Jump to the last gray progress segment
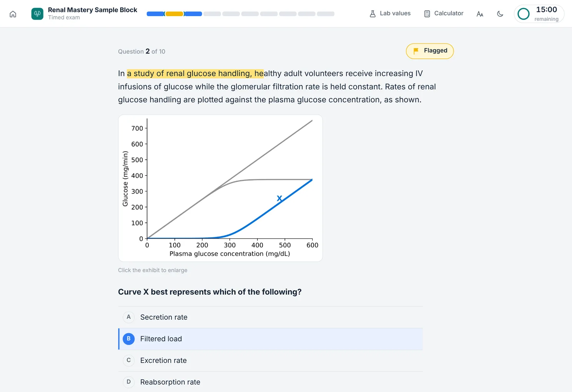This screenshot has width=572, height=392. pyautogui.click(x=326, y=14)
